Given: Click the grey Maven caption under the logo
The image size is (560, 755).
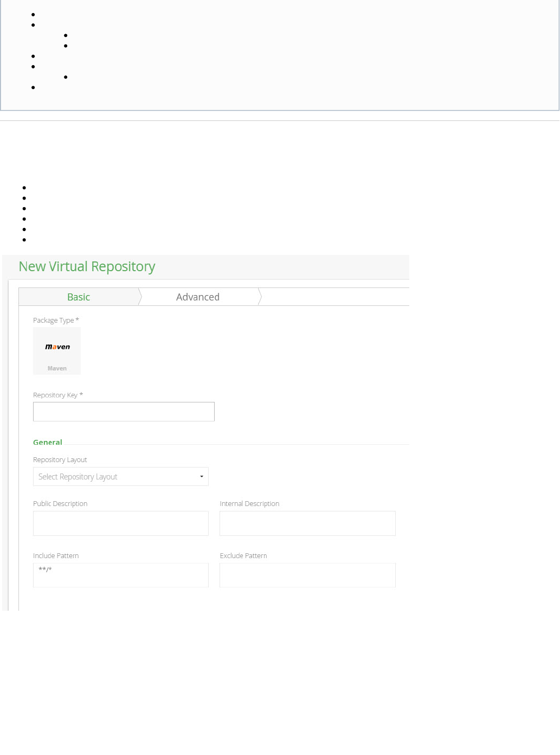Looking at the screenshot, I should 57,369.
